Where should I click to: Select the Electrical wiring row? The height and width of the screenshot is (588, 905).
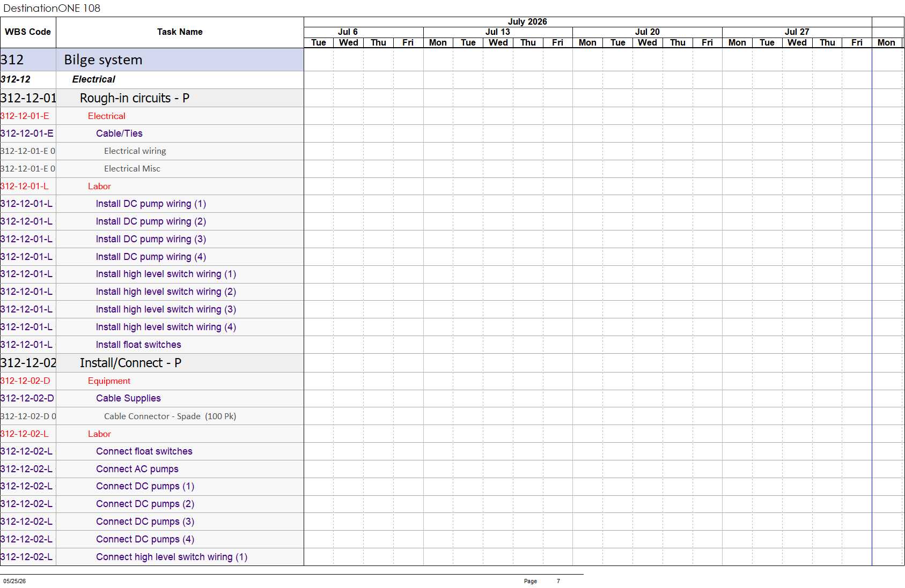(152, 151)
